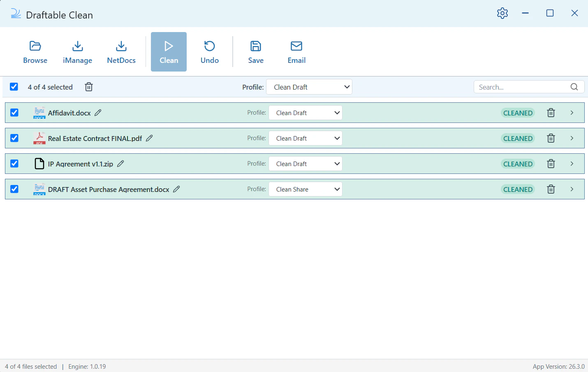588x372 pixels.
Task: Click the search magnifier icon
Action: click(574, 87)
